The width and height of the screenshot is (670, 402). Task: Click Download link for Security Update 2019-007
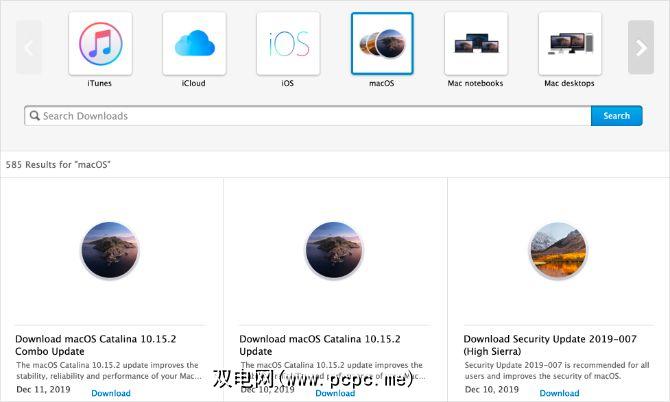pyautogui.click(x=559, y=393)
